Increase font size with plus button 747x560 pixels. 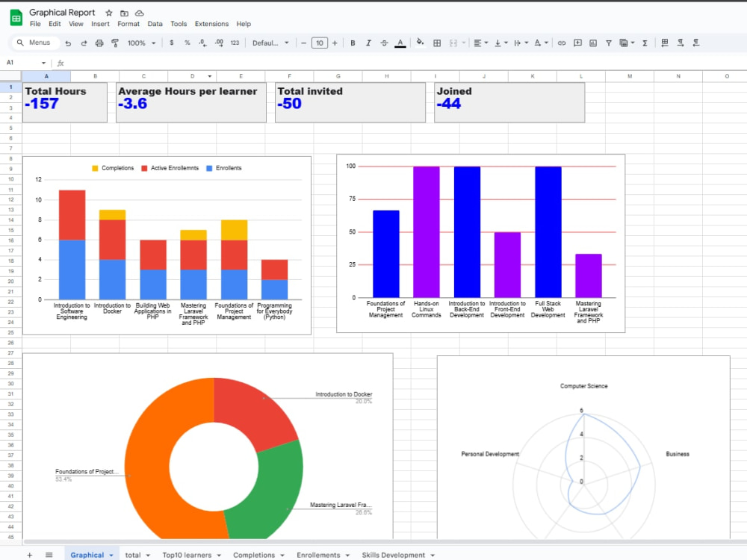tap(335, 43)
